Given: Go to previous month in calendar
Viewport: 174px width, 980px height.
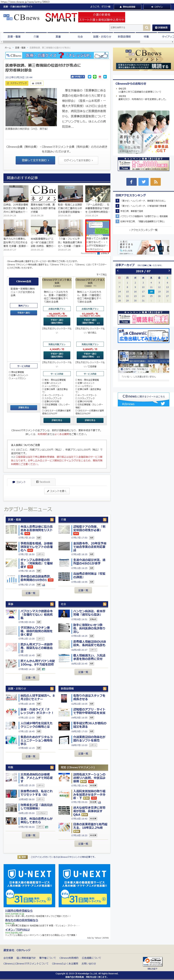Looking at the screenshot, I should (118, 271).
